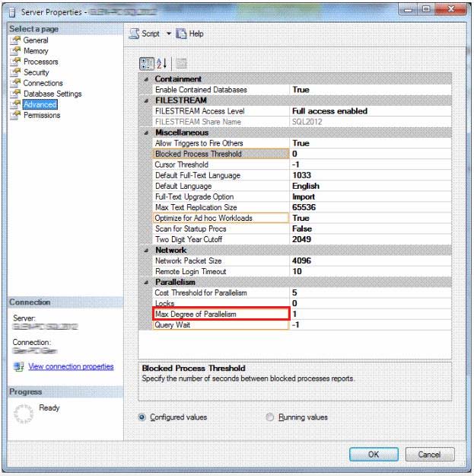Click the Memory page icon
This screenshot has height=476, width=474.
pyautogui.click(x=15, y=51)
